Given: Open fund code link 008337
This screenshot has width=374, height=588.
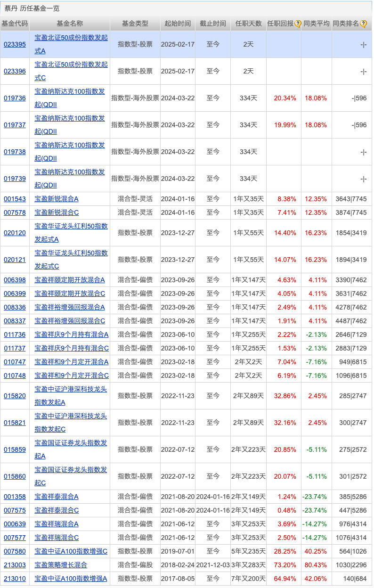Looking at the screenshot, I should (x=15, y=321).
